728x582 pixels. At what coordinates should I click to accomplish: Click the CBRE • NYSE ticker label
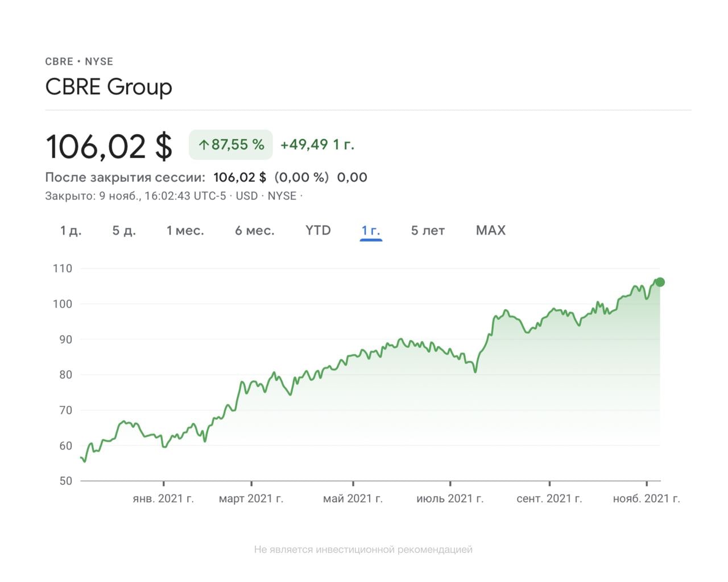[79, 61]
